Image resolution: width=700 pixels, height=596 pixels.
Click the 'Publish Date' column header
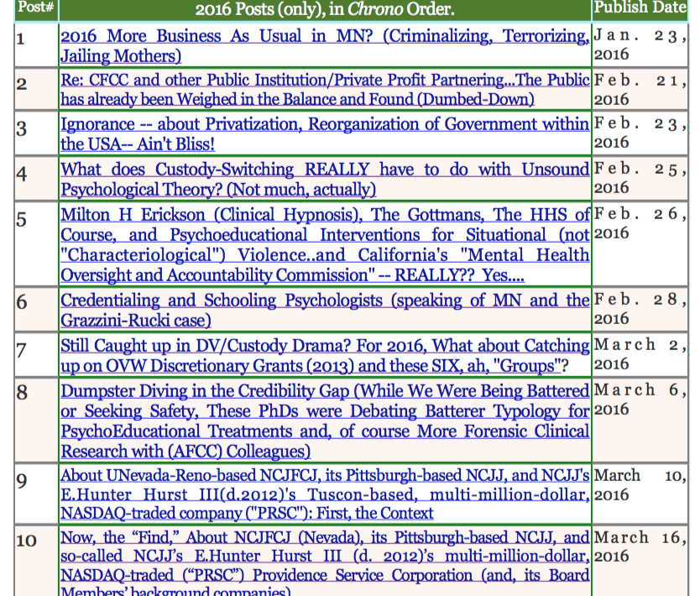640,8
